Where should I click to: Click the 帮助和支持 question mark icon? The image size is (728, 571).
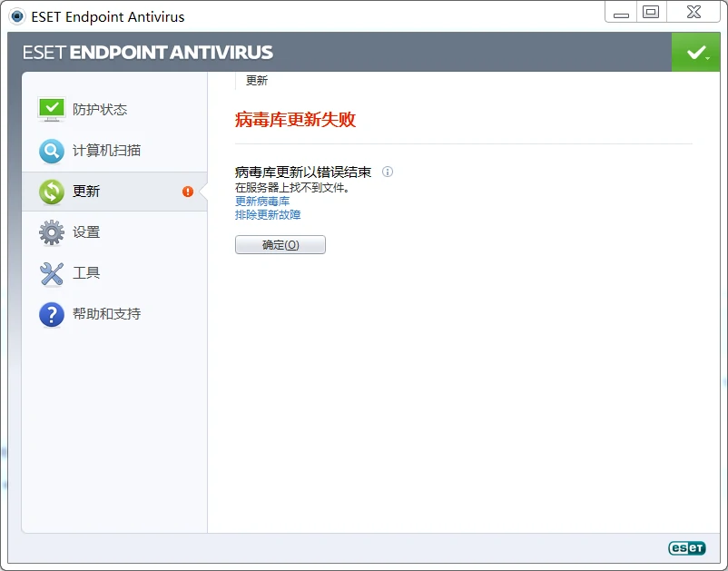(x=52, y=314)
